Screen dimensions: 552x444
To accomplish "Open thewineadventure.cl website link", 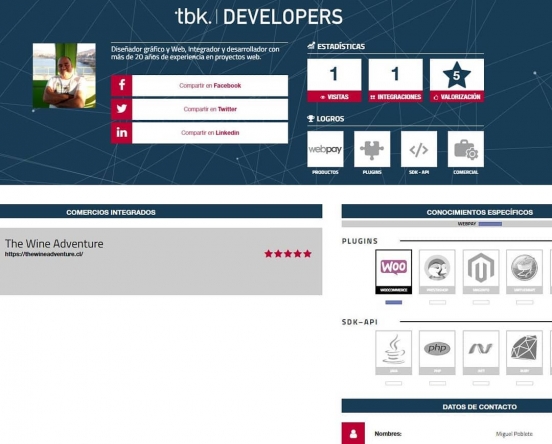I will coord(44,254).
